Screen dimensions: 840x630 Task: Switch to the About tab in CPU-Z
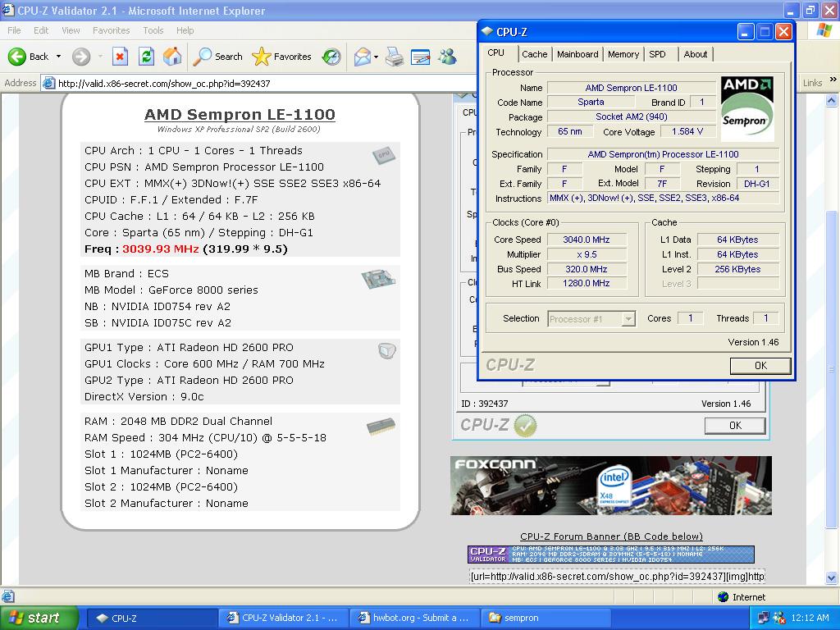pyautogui.click(x=696, y=54)
